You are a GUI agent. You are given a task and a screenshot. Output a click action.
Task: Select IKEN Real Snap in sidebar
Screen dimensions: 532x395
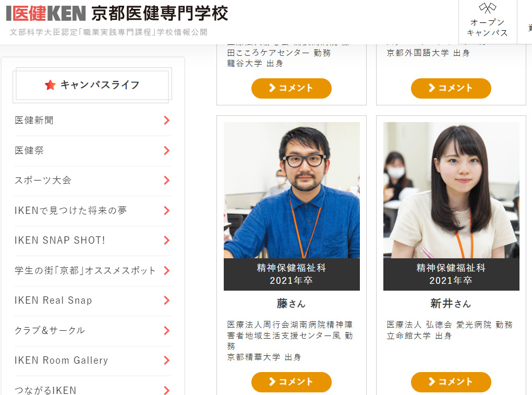(x=53, y=301)
